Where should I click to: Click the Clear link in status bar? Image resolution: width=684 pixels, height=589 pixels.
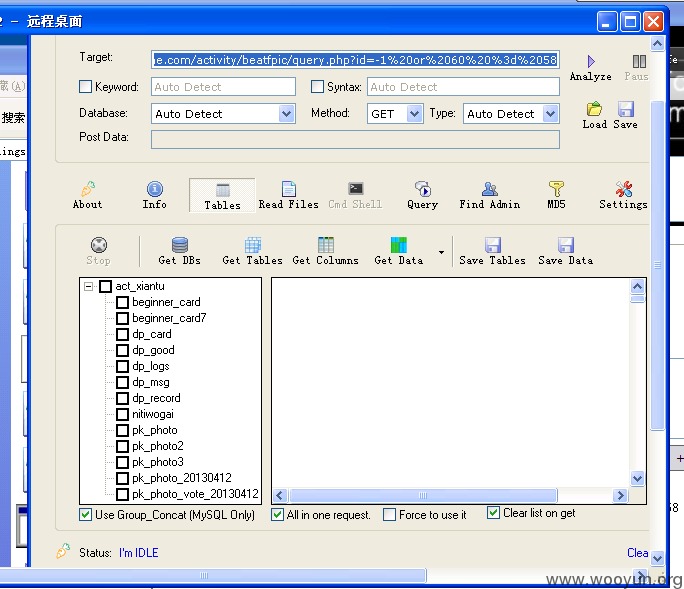pos(637,553)
